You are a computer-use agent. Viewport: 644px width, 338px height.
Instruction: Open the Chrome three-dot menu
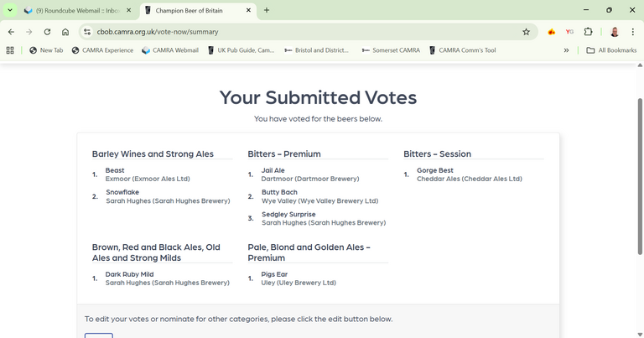click(x=633, y=32)
